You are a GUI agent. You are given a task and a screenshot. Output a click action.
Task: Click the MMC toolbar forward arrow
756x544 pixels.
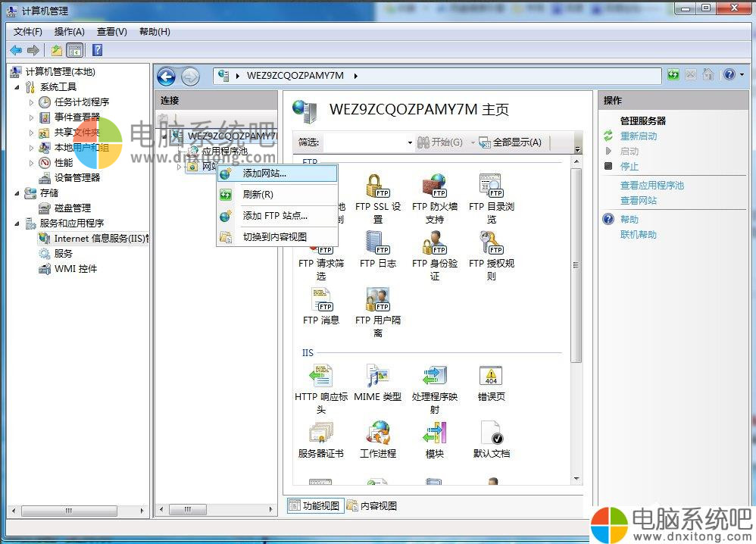click(x=33, y=50)
